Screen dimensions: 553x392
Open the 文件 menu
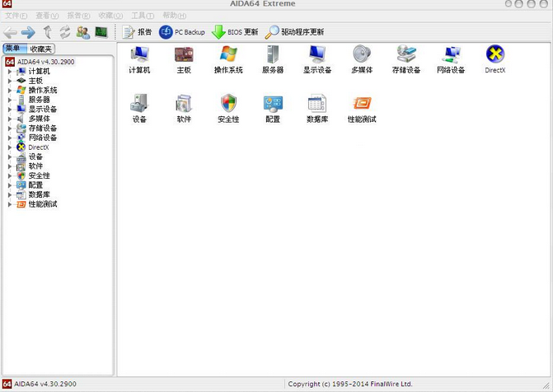click(x=16, y=16)
